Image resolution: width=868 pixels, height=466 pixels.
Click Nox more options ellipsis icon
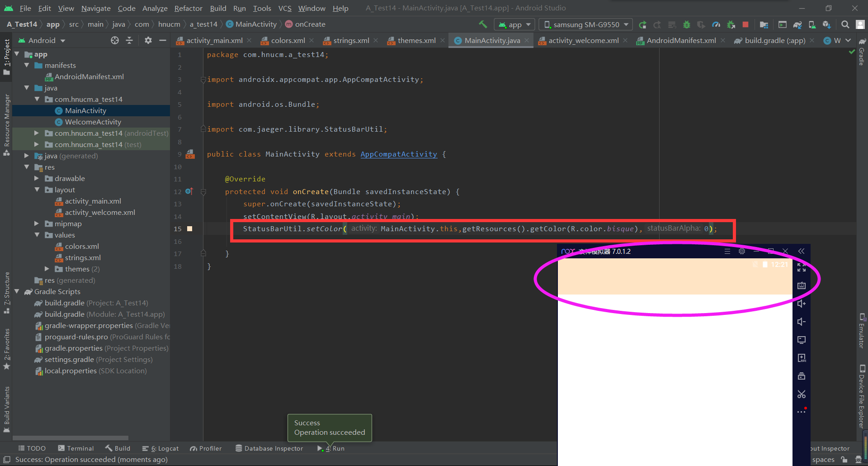[802, 411]
